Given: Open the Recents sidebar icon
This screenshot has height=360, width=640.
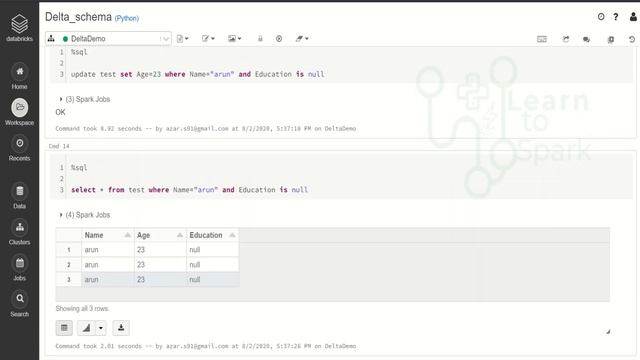Looking at the screenshot, I should coord(19,148).
